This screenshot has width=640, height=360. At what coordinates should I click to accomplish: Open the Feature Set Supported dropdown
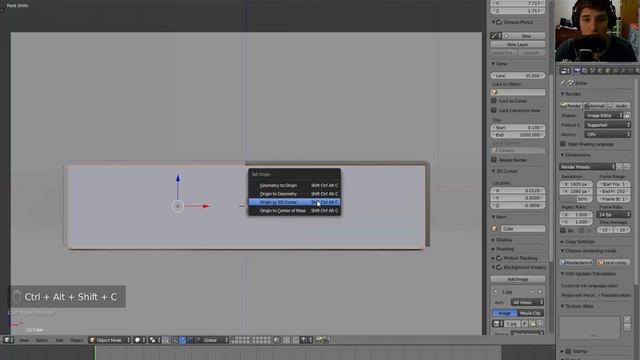click(x=607, y=125)
